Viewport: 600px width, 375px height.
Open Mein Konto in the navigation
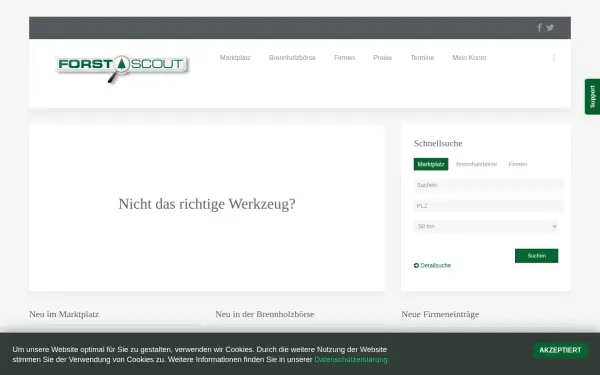(469, 58)
